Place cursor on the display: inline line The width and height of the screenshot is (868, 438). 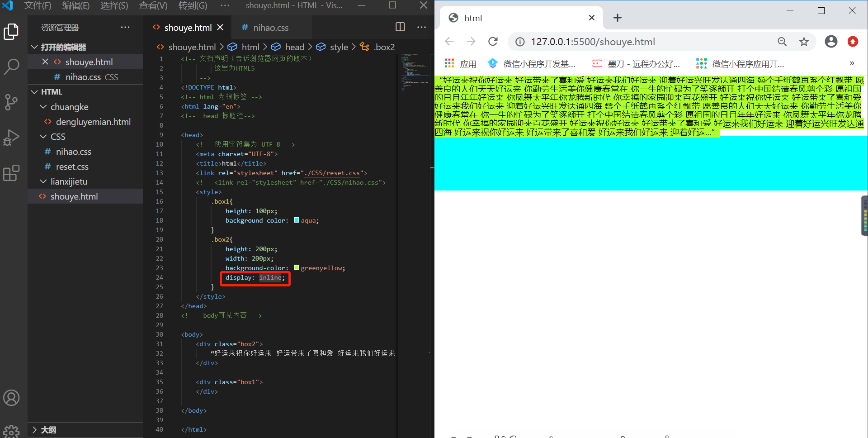pyautogui.click(x=255, y=278)
